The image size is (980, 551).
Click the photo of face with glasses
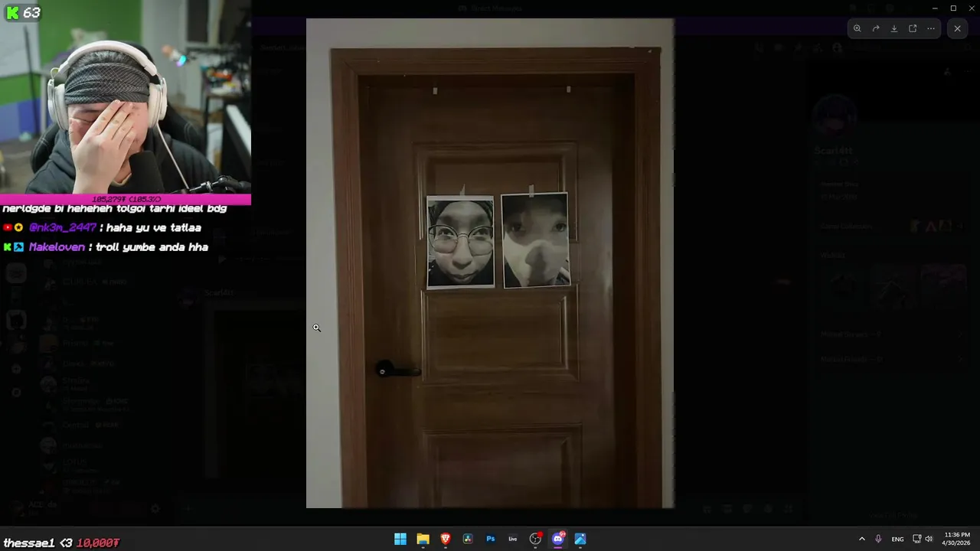pos(460,242)
